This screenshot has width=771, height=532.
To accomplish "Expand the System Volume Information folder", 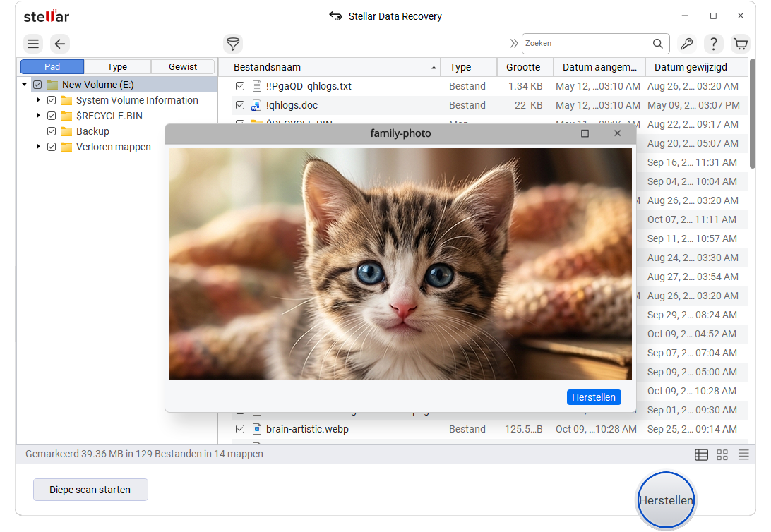I will pyautogui.click(x=38, y=100).
